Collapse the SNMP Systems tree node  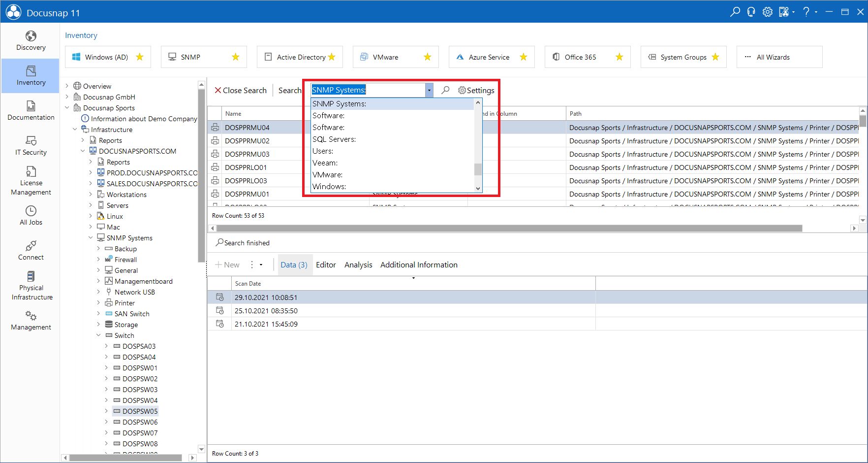pyautogui.click(x=91, y=238)
